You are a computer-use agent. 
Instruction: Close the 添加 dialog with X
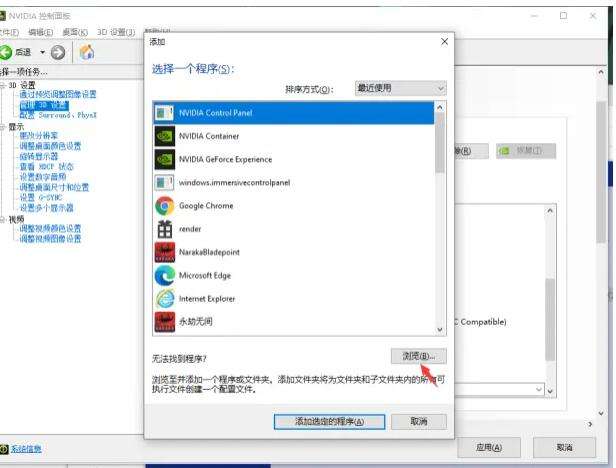pyautogui.click(x=444, y=42)
